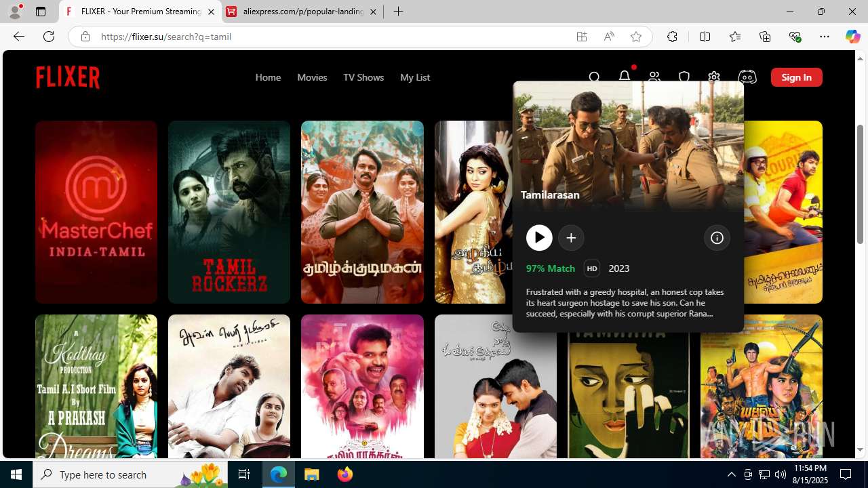Switch to the FLIXER browser tab
Viewport: 868px width, 488px height.
(x=140, y=12)
